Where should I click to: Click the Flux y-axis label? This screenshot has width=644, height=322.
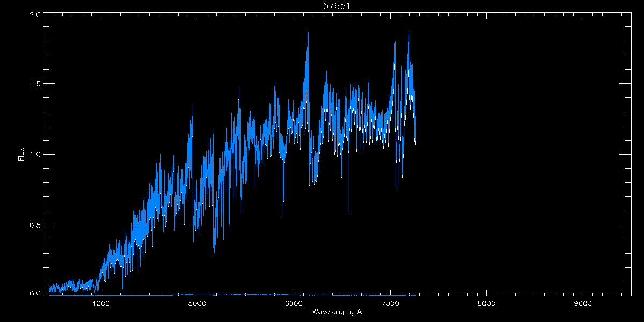[x=21, y=155]
